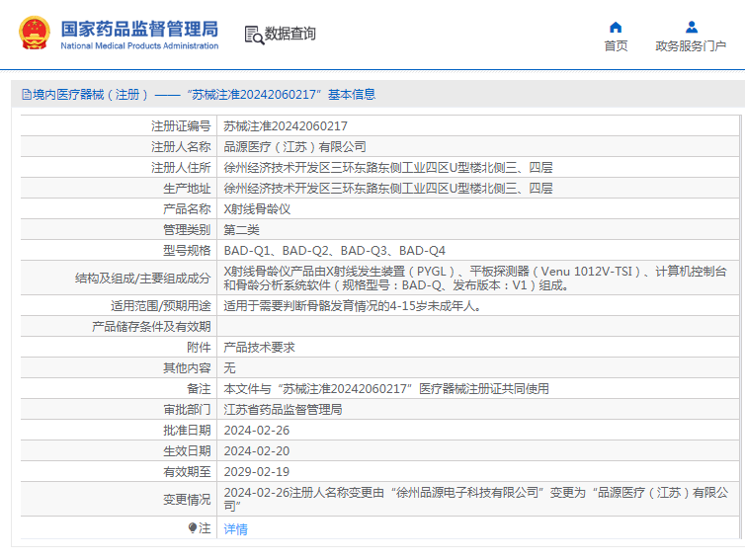The image size is (745, 560).
Task: Select registrant name 品源医疗（江苏）有限公司
Action: click(294, 147)
